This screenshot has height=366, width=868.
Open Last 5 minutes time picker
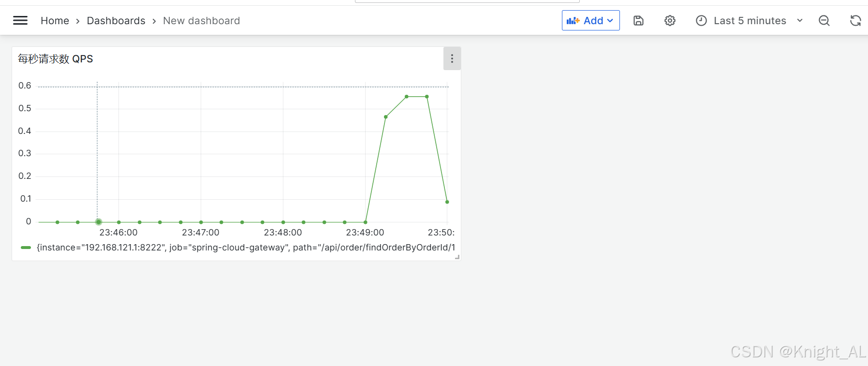coord(750,20)
